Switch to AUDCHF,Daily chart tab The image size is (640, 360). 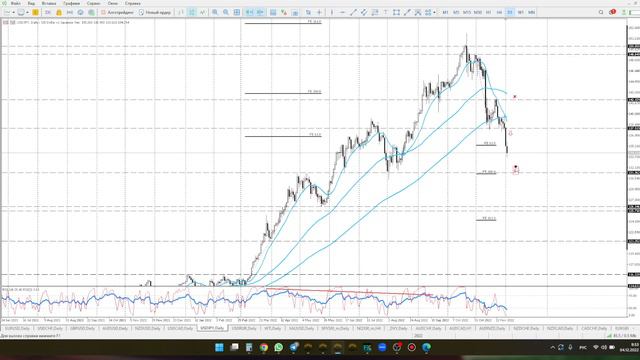point(428,328)
